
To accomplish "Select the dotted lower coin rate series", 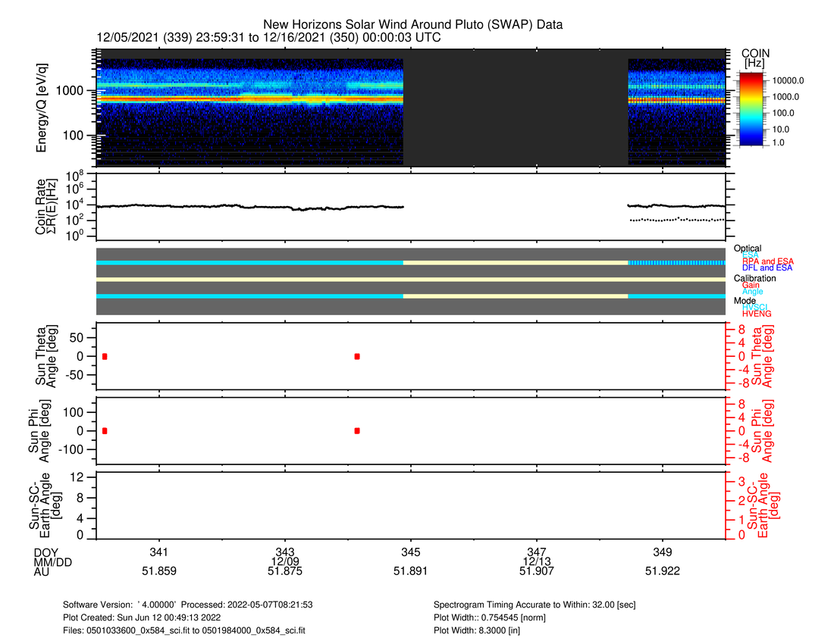I will [675, 220].
